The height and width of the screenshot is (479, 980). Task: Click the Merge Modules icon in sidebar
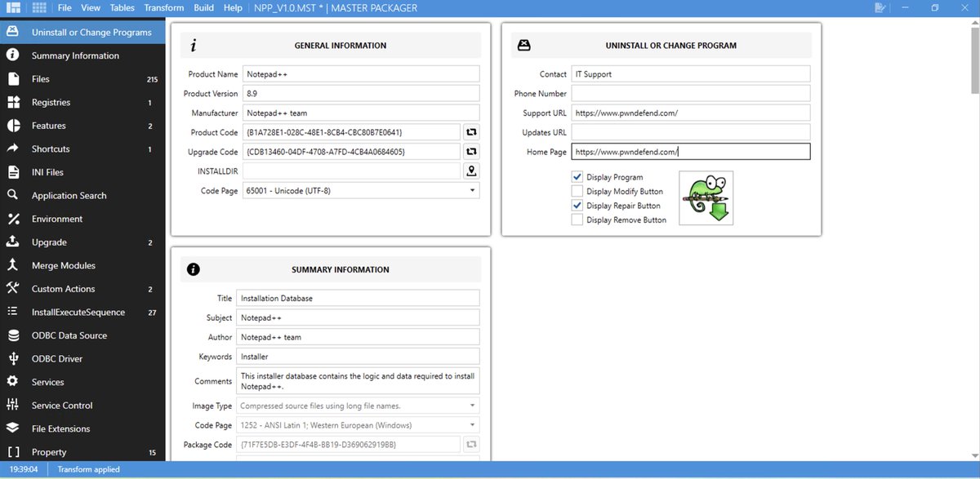13,265
